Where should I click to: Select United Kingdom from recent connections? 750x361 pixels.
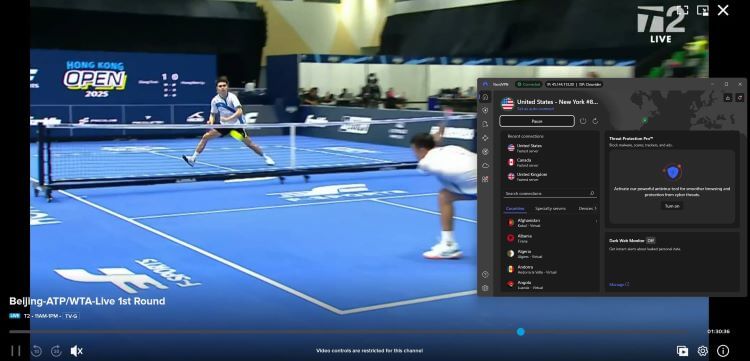point(550,176)
